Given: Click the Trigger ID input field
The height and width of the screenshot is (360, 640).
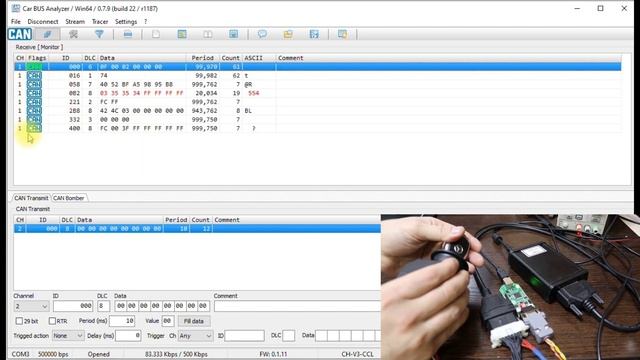Looking at the screenshot, I should [x=244, y=336].
